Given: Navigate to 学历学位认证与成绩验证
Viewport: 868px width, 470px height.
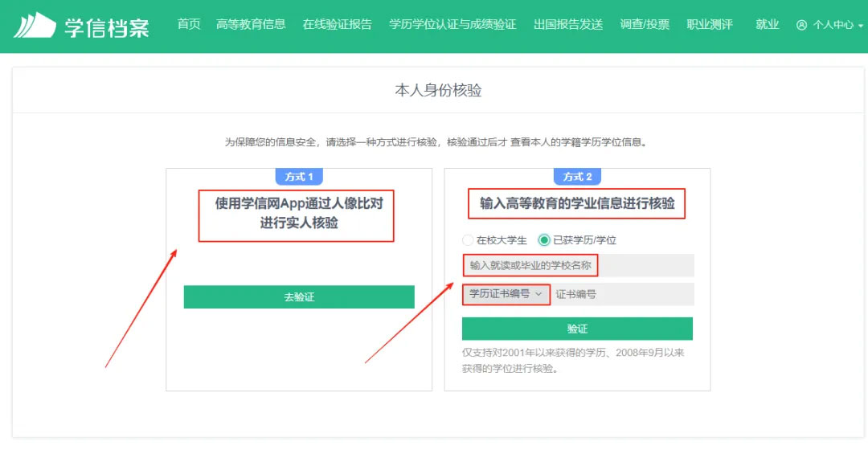Looking at the screenshot, I should 452,24.
